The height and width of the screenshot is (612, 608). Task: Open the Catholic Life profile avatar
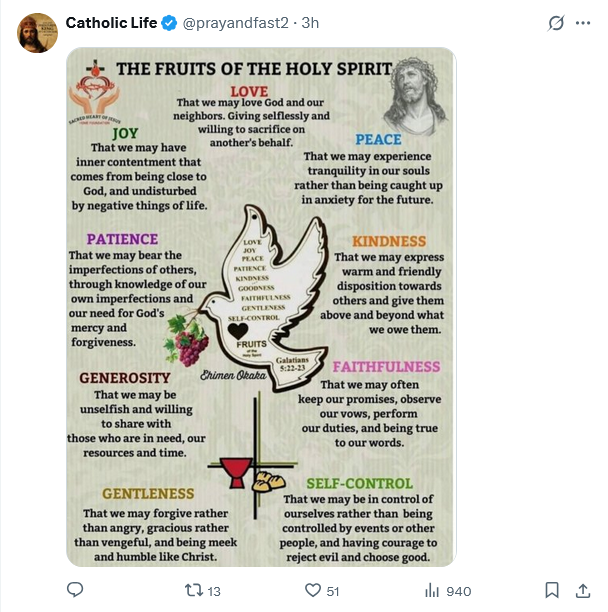click(x=37, y=33)
